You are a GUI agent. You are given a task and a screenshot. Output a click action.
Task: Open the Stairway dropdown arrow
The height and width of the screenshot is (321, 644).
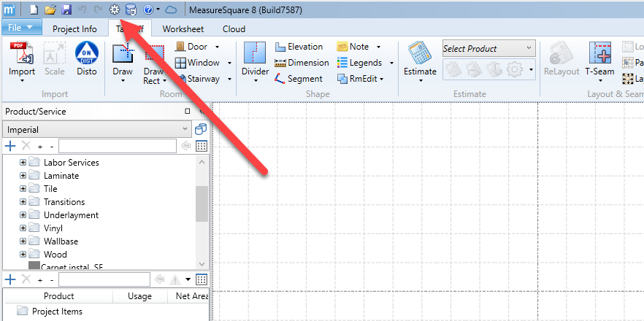point(229,79)
